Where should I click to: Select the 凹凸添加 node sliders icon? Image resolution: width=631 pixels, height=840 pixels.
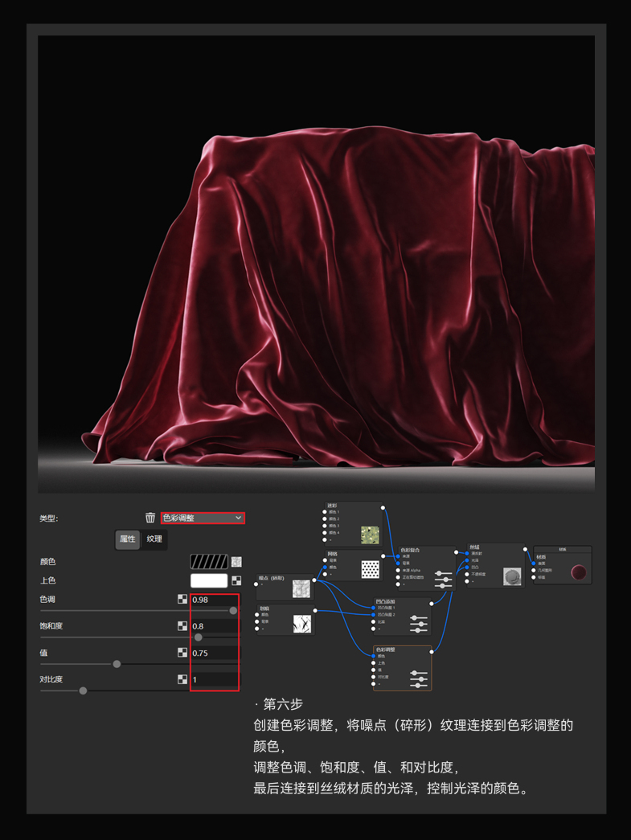click(x=418, y=623)
